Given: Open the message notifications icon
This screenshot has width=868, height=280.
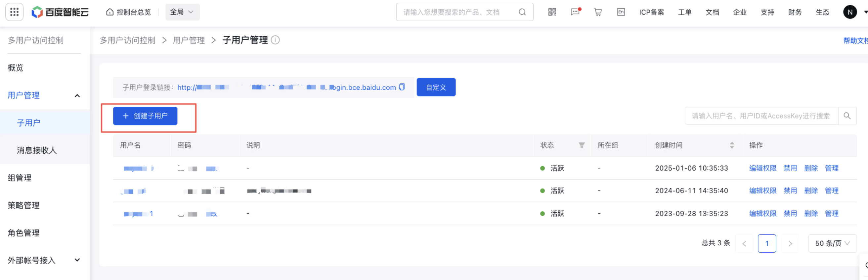Looking at the screenshot, I should pyautogui.click(x=575, y=12).
